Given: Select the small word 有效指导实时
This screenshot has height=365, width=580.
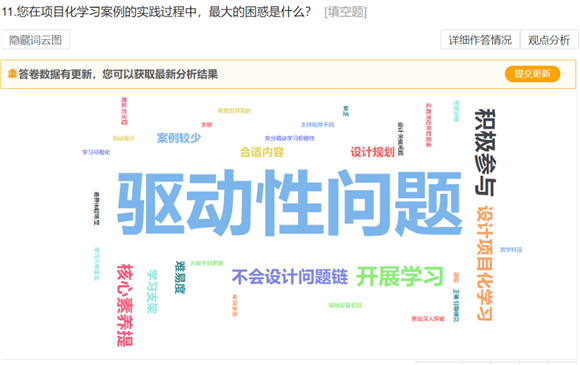Looking at the screenshot, I should point(234,111).
